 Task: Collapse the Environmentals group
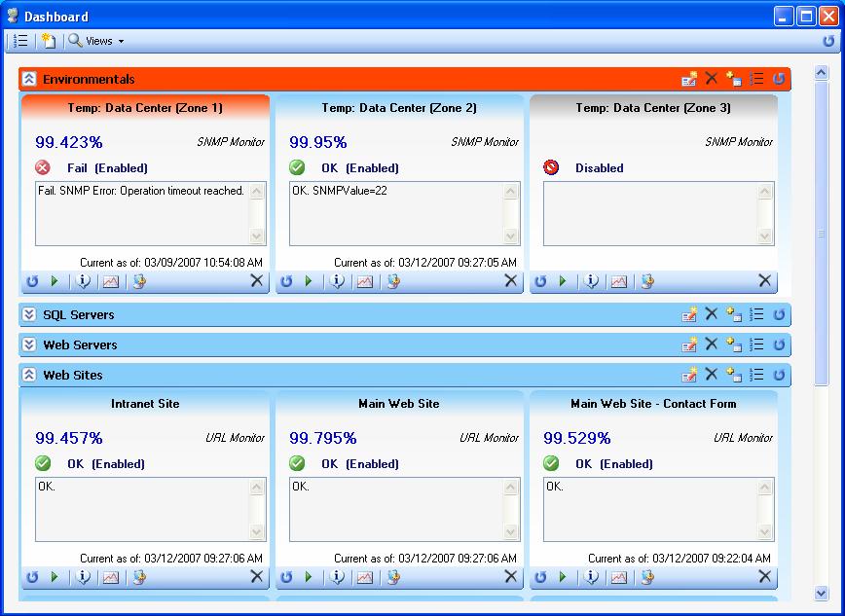29,79
